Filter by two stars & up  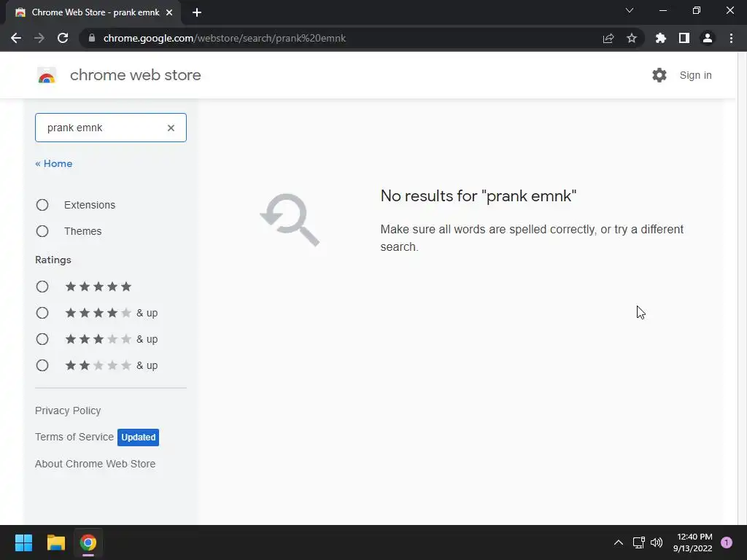[42, 365]
